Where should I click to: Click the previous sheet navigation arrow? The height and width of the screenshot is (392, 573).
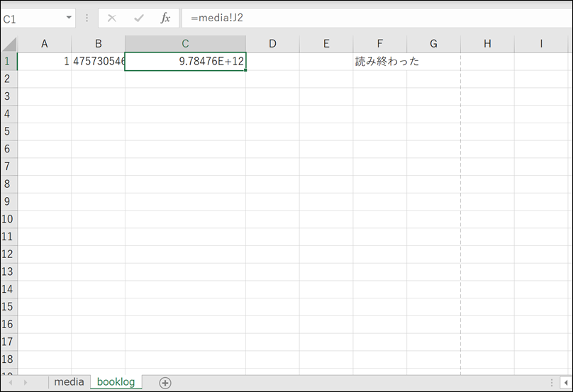point(10,383)
